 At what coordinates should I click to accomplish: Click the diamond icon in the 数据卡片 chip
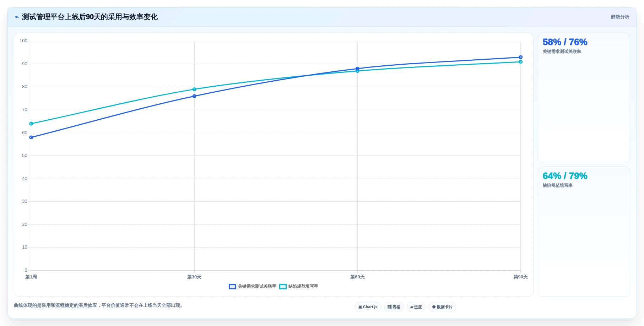434,307
